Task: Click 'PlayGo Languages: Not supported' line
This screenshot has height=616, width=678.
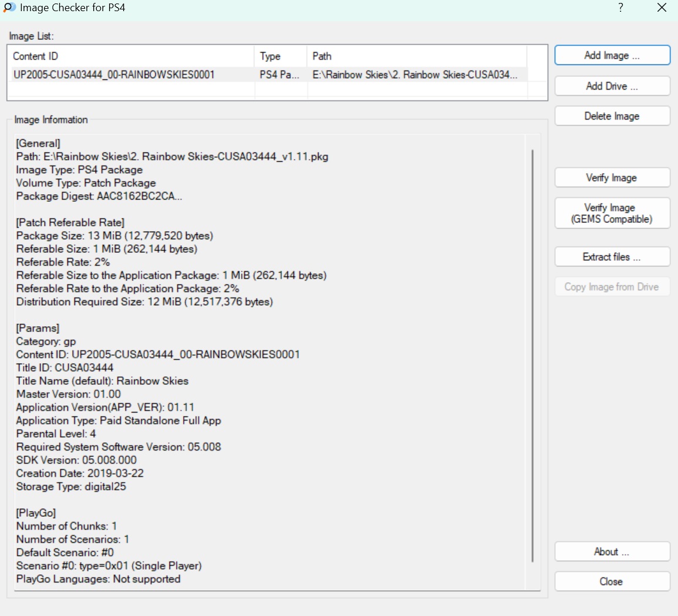Action: point(98,579)
